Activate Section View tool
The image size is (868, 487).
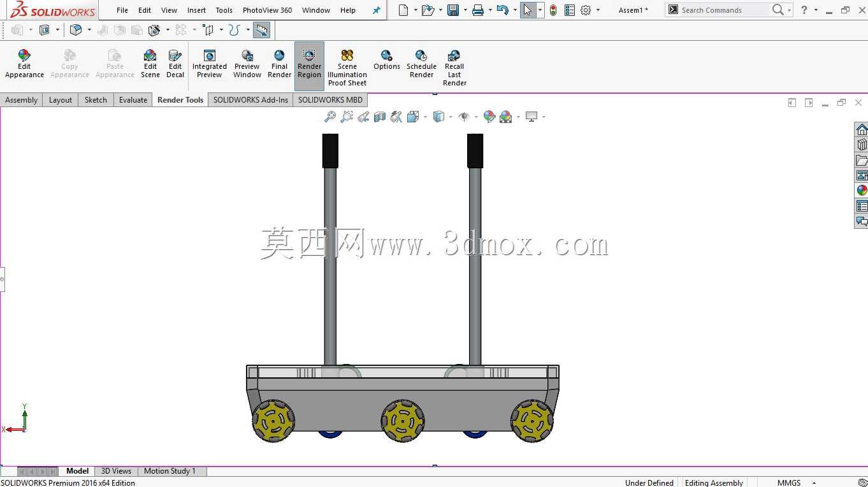point(380,117)
